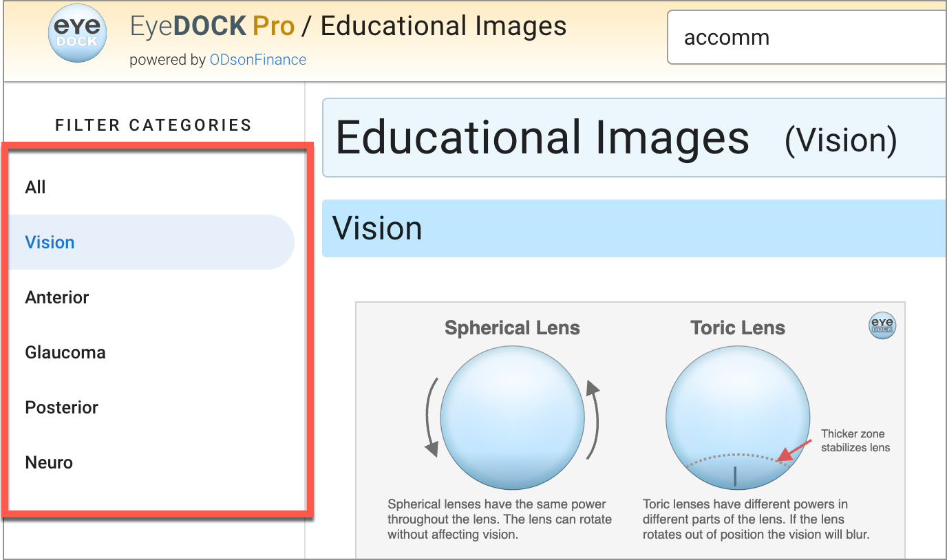The height and width of the screenshot is (560, 947).
Task: Click the EyeDOCK logo in the header
Action: (77, 34)
